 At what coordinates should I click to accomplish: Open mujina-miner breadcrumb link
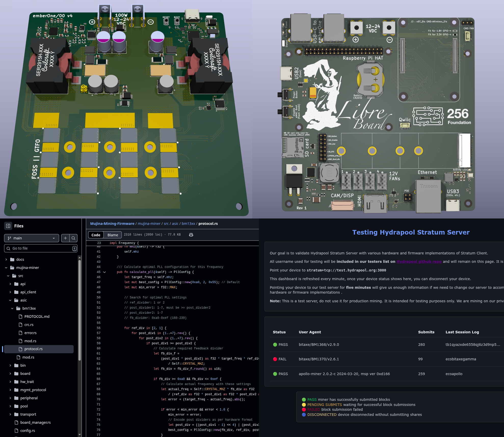149,224
